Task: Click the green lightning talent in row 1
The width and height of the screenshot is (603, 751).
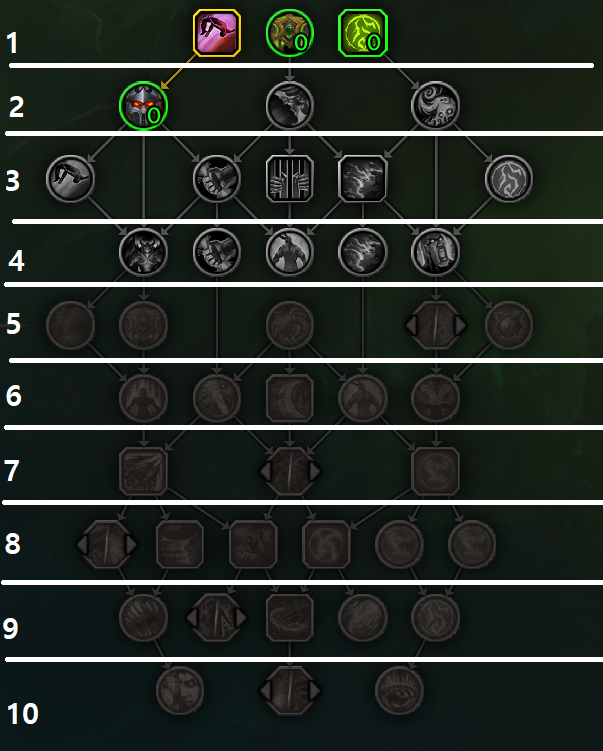Action: [363, 33]
